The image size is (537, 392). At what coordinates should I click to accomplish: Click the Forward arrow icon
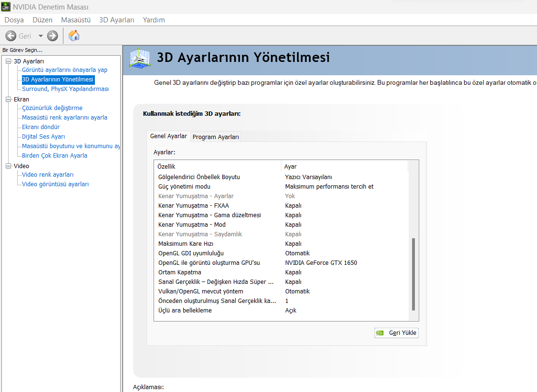click(52, 36)
